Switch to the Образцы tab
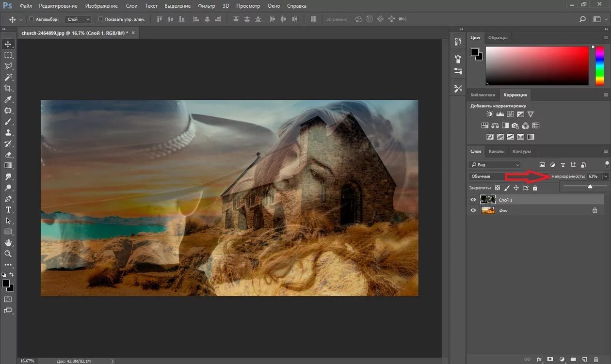The image size is (611, 364). tap(498, 37)
